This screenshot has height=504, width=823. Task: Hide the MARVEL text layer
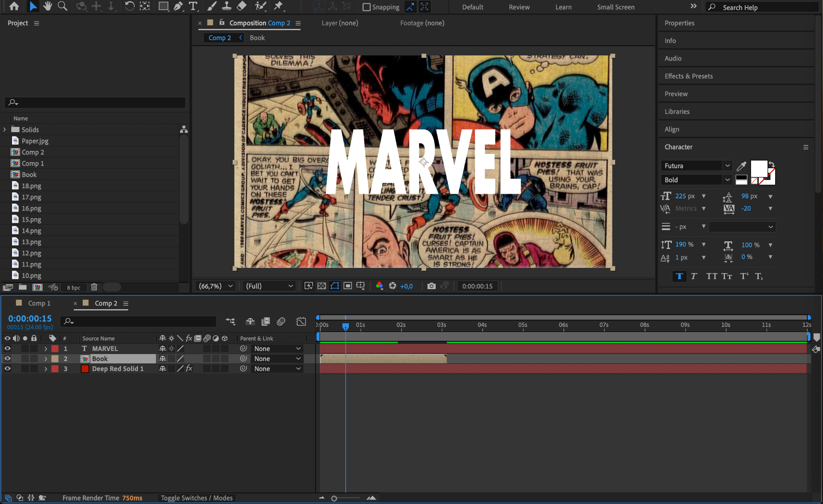(7, 349)
